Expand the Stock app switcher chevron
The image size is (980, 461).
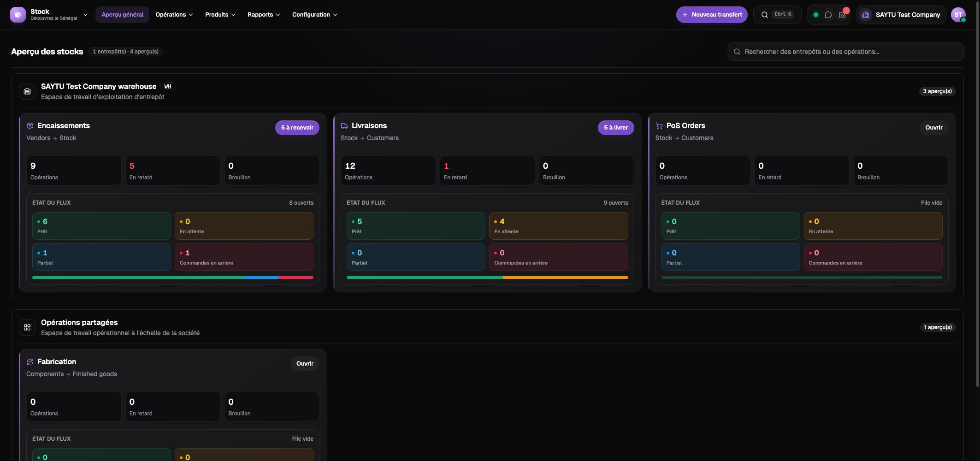coord(85,15)
